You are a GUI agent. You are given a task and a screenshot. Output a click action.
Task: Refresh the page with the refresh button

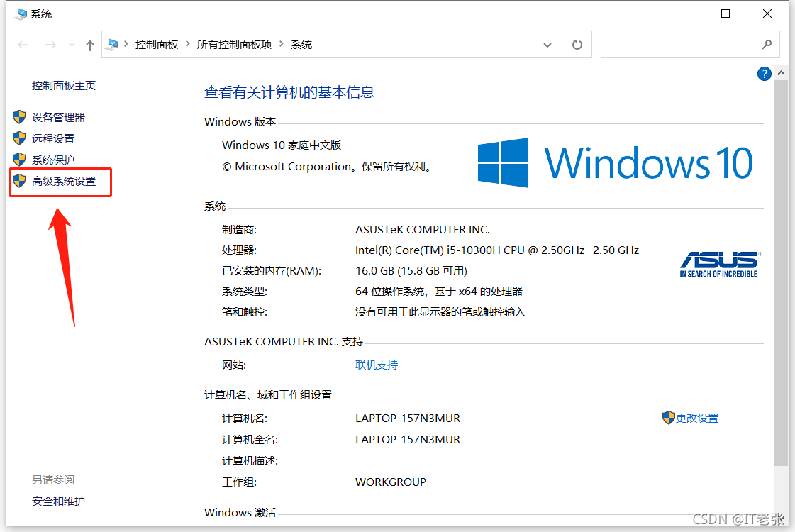pyautogui.click(x=577, y=45)
